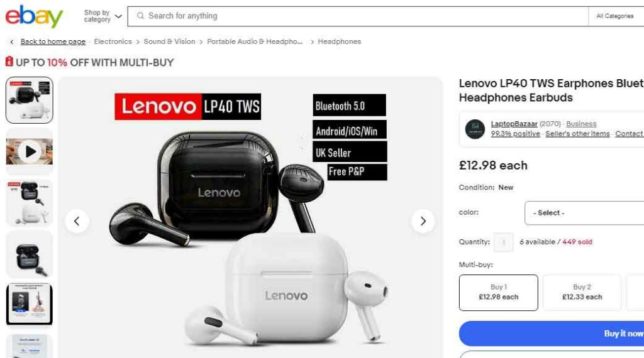Click the Buy it now button
Screen dimensions: 644x358
pyautogui.click(x=552, y=334)
